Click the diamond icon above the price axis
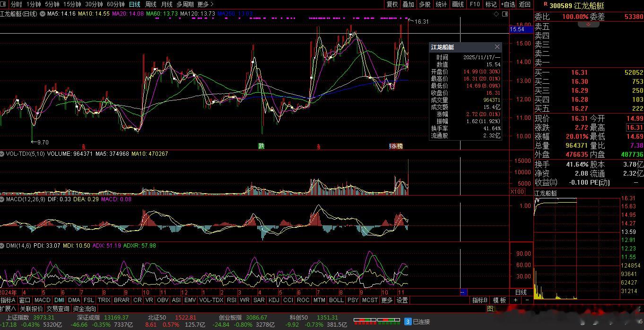Viewport: 644px width, 330px height. (496, 14)
